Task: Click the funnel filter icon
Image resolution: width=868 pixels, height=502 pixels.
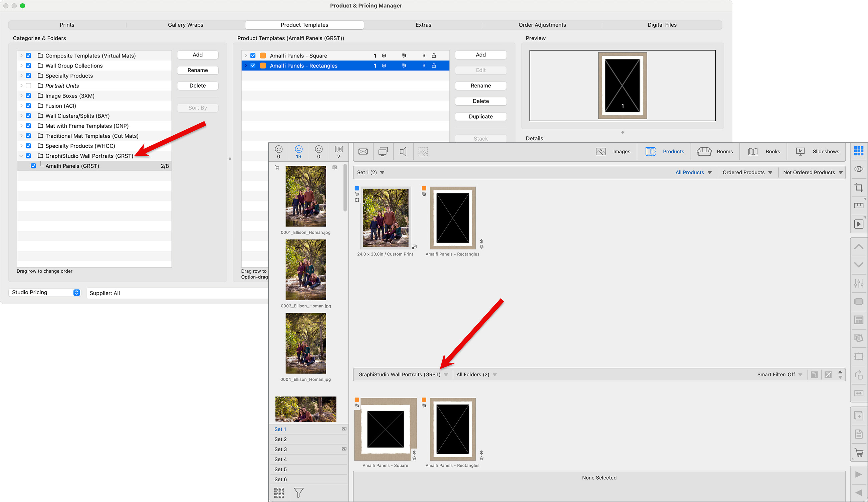Action: coord(299,493)
